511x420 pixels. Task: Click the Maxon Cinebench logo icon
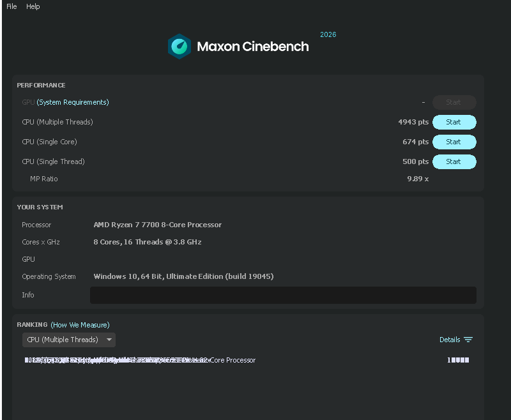(x=179, y=46)
